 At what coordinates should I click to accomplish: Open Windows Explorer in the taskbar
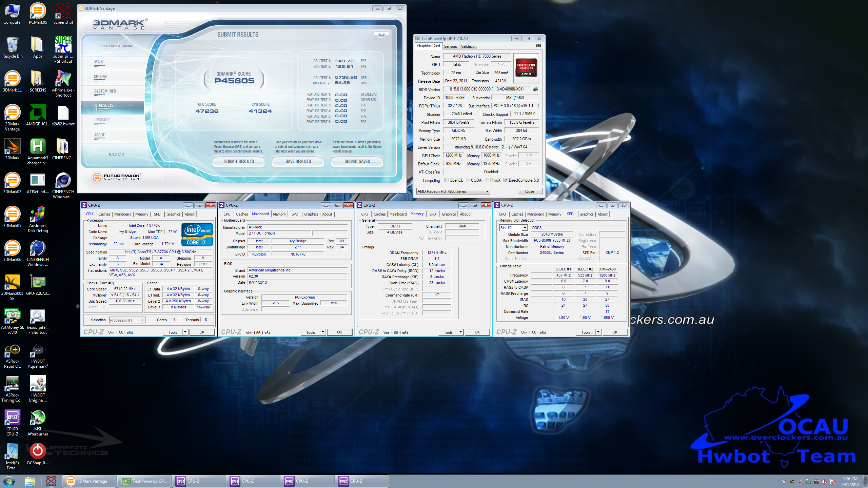coord(30,481)
